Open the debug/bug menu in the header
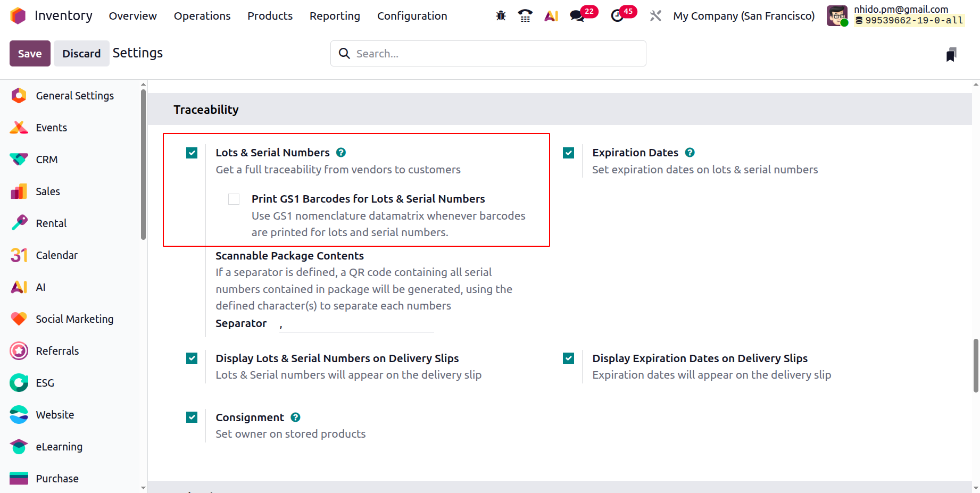 (500, 15)
